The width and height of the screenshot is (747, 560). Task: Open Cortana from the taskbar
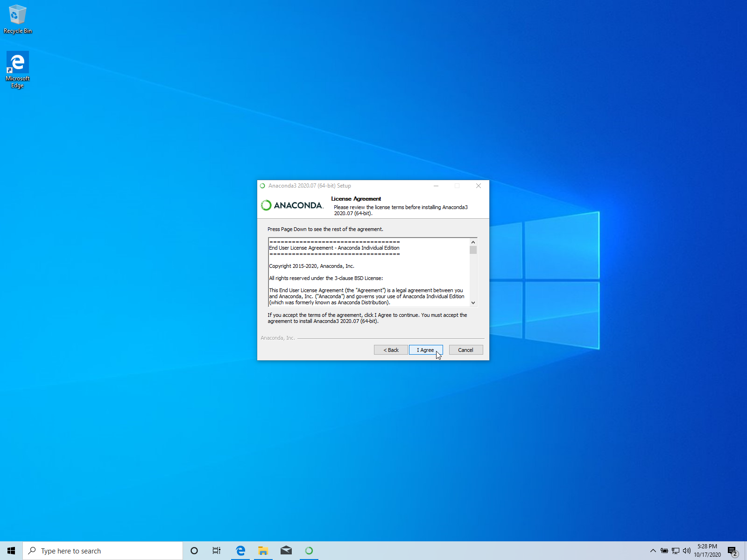pyautogui.click(x=194, y=551)
